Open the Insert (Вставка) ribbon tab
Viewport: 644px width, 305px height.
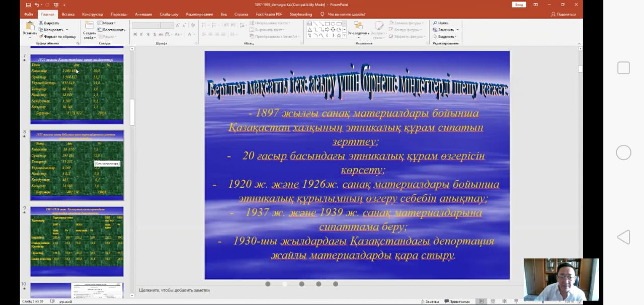click(68, 15)
